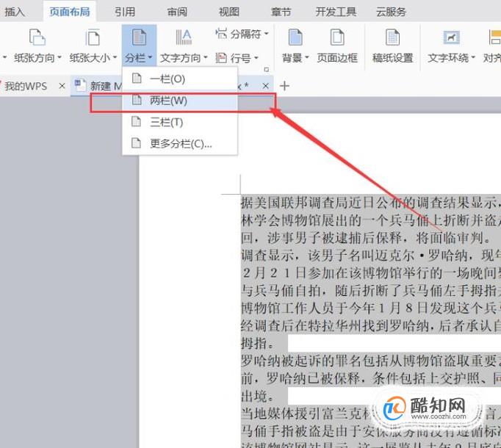
Task: Click the page border (页面边框) icon
Action: pos(337,37)
